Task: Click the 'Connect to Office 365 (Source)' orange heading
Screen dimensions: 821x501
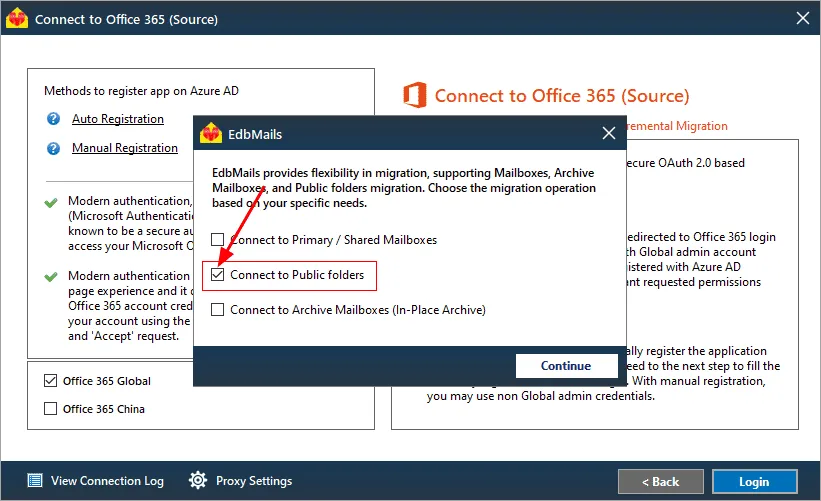Action: (562, 96)
